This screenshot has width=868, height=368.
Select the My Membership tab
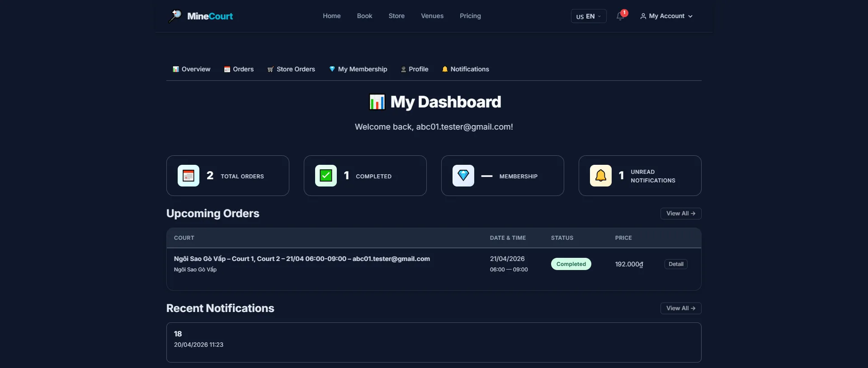[358, 69]
